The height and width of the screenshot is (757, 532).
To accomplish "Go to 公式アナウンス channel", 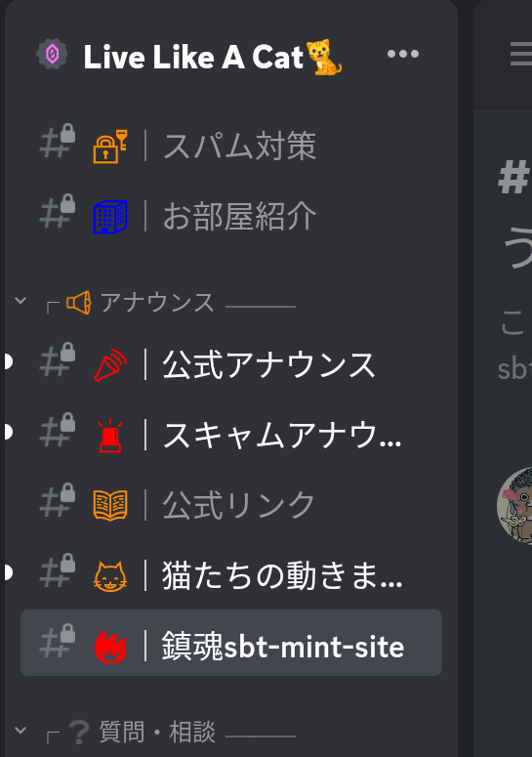I will (x=231, y=364).
